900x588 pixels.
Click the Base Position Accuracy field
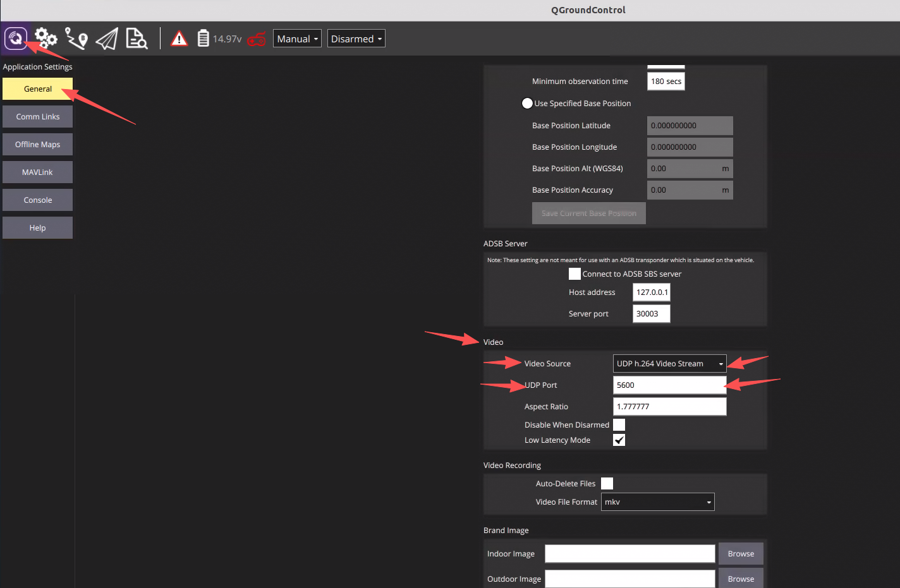click(x=690, y=190)
